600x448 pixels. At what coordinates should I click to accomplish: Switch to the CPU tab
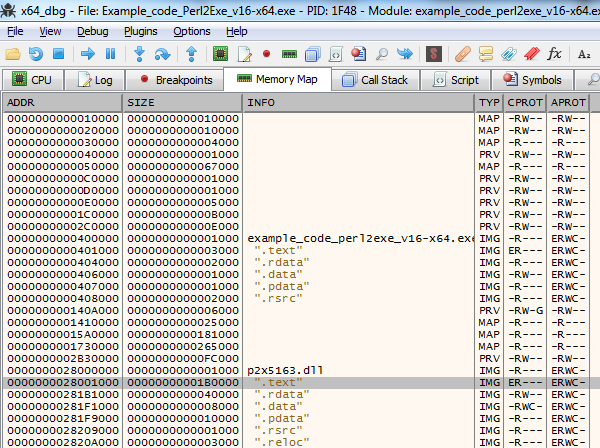click(33, 79)
